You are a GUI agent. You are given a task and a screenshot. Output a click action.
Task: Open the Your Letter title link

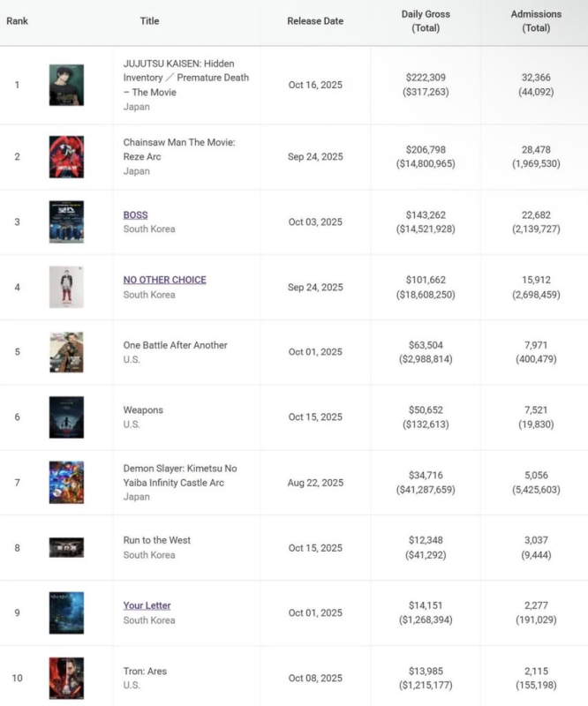pos(147,605)
